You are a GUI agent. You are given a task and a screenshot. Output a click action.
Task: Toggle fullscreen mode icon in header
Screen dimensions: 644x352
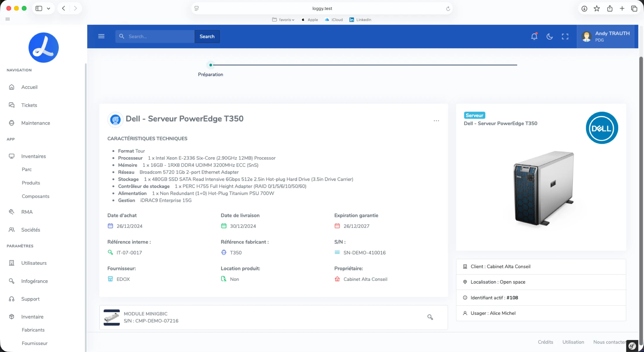click(x=565, y=36)
